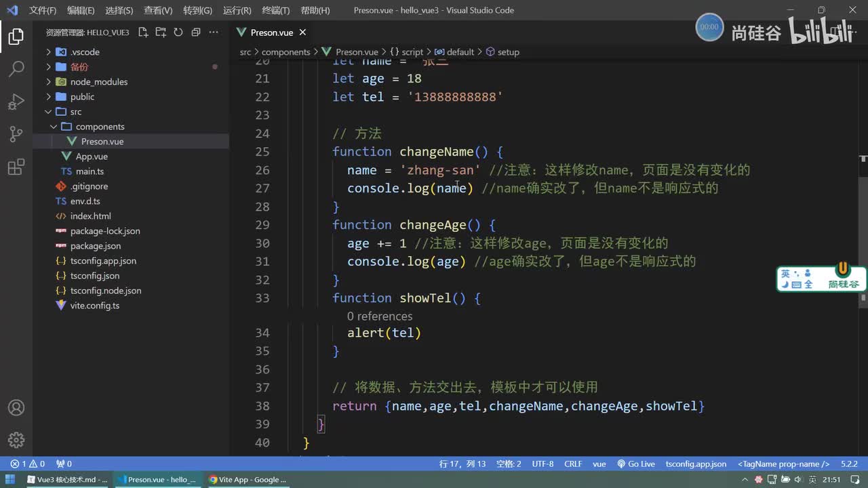Click the errors and warnings status indicator
868x488 pixels.
coord(27,464)
